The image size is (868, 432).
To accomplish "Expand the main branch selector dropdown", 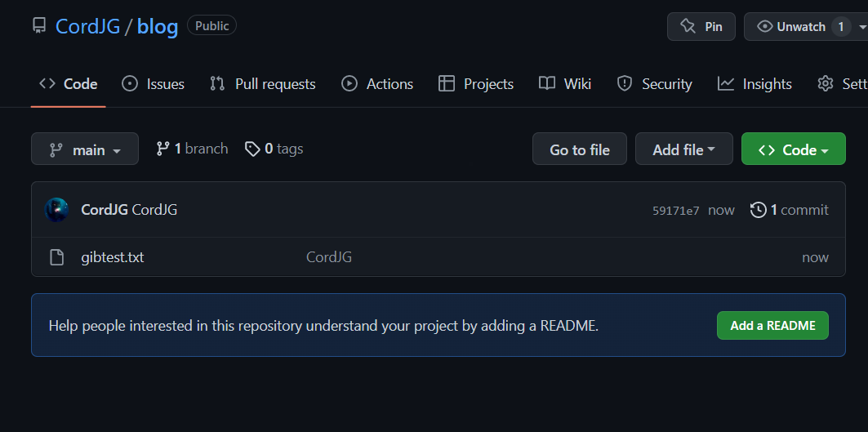I will tap(85, 149).
